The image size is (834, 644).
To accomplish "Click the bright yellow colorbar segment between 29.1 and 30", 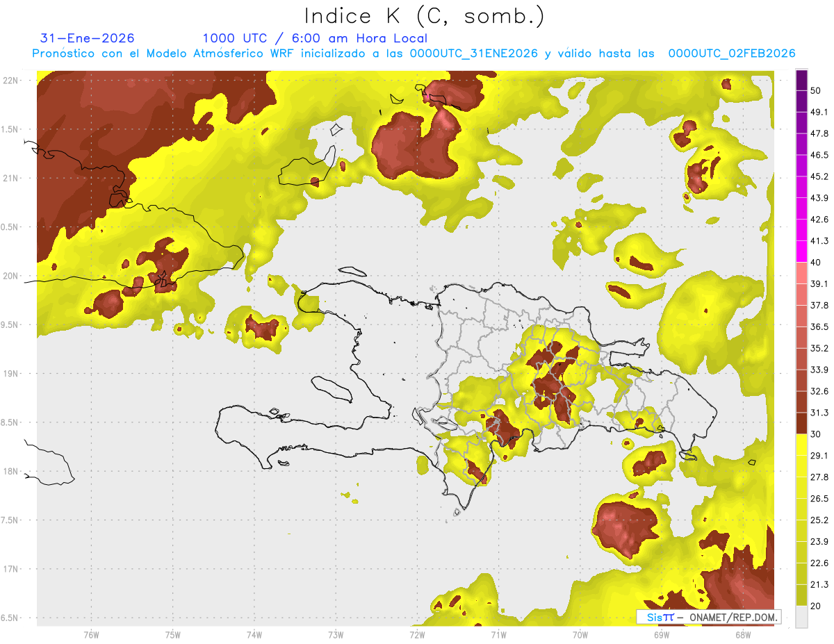I will [x=801, y=445].
